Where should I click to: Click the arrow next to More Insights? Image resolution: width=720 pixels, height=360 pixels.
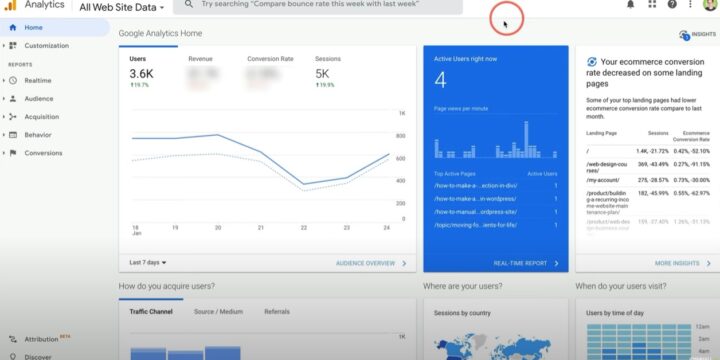709,264
